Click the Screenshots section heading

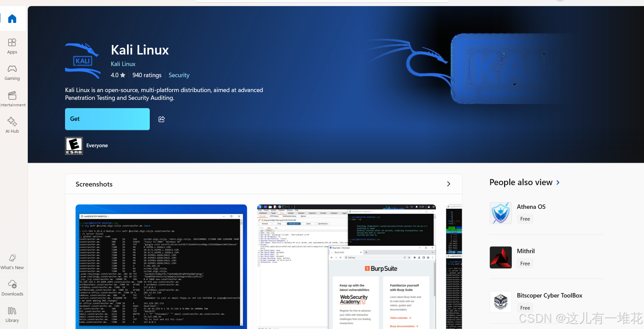pyautogui.click(x=94, y=184)
